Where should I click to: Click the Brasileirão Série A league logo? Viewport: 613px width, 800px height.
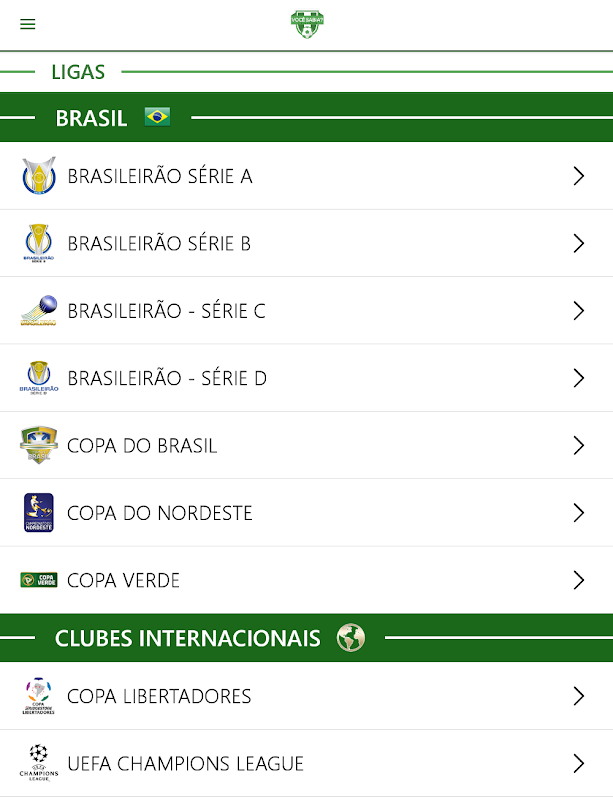39,176
